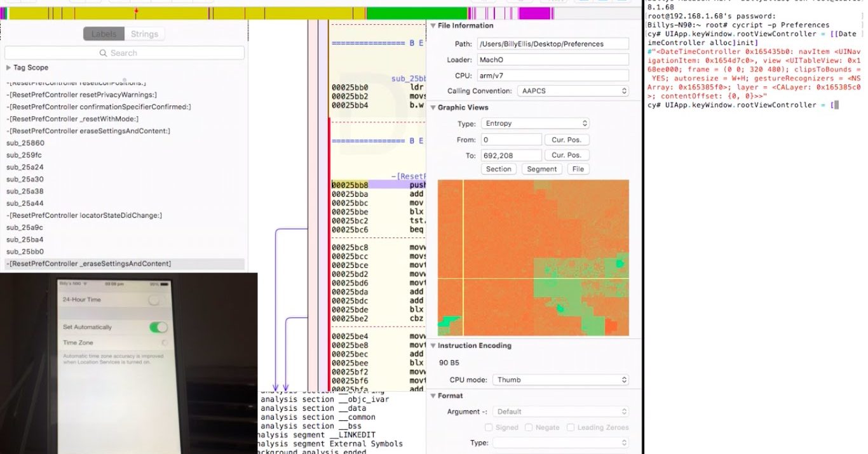Select sub_25a9c in the labels list
This screenshot has width=868, height=454.
pos(25,228)
